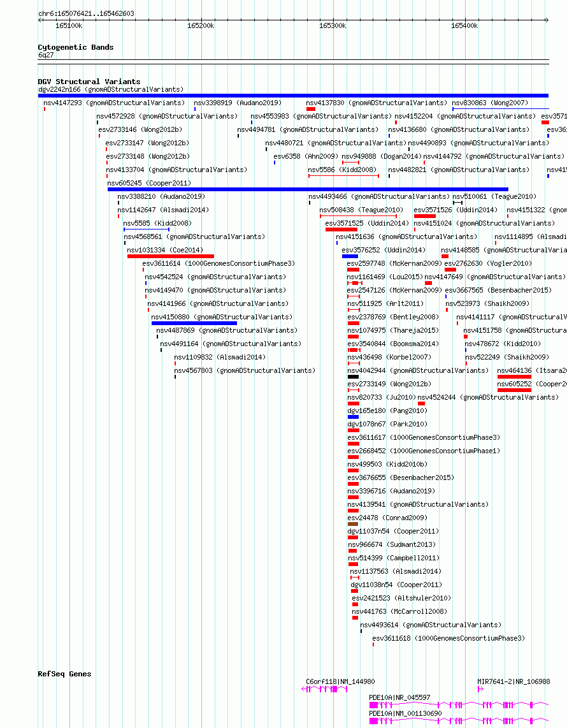Viewport: 567px width, 728px height.
Task: Click dgv165e180 (Pang2010) label
Action: pyautogui.click(x=387, y=411)
